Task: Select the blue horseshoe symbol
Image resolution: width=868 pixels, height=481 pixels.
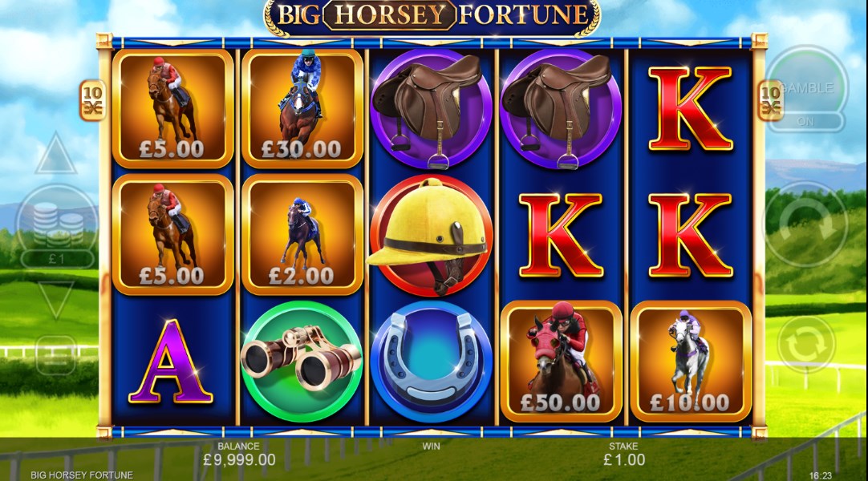Action: coord(431,362)
